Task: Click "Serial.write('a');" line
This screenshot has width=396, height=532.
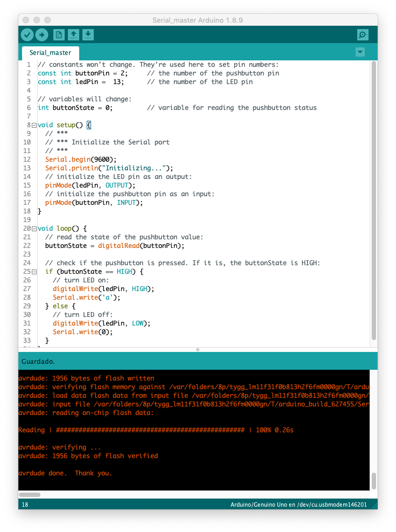Action: coord(86,298)
